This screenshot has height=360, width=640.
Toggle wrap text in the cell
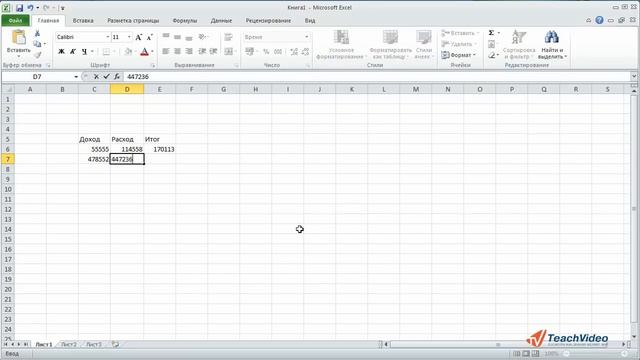228,37
